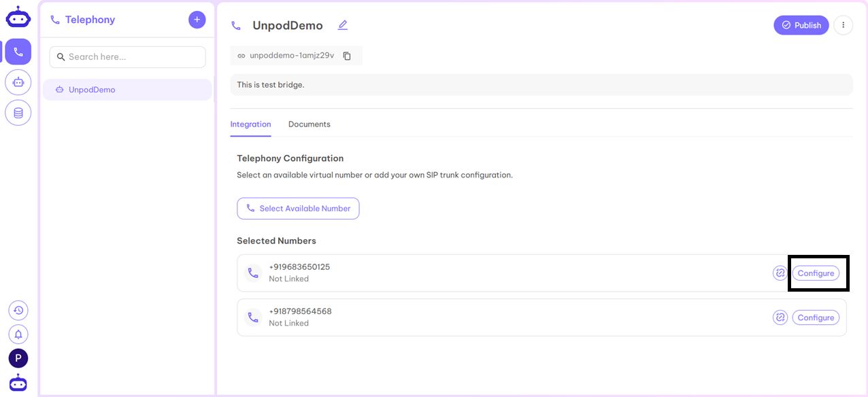Click the link icon beside +918798564568
Screen dimensions: 868x397
(x=780, y=317)
